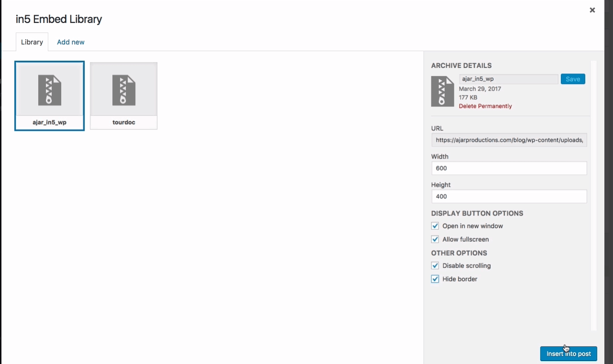Click Delete Permanently link
Screen dimensions: 613x364
[485, 106]
